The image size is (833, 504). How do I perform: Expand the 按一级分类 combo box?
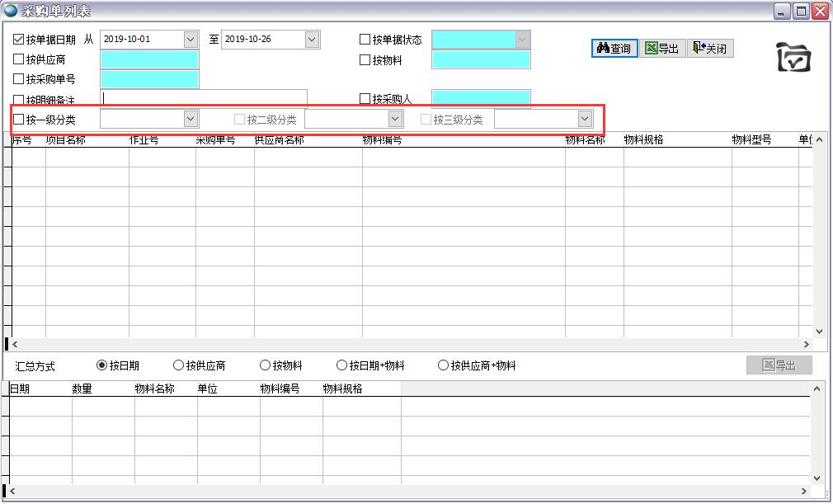191,120
